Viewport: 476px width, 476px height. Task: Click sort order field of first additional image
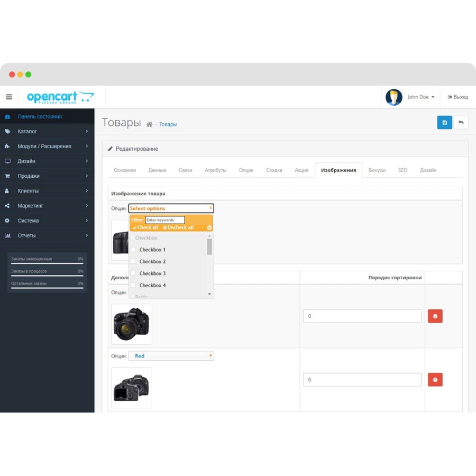(x=362, y=316)
